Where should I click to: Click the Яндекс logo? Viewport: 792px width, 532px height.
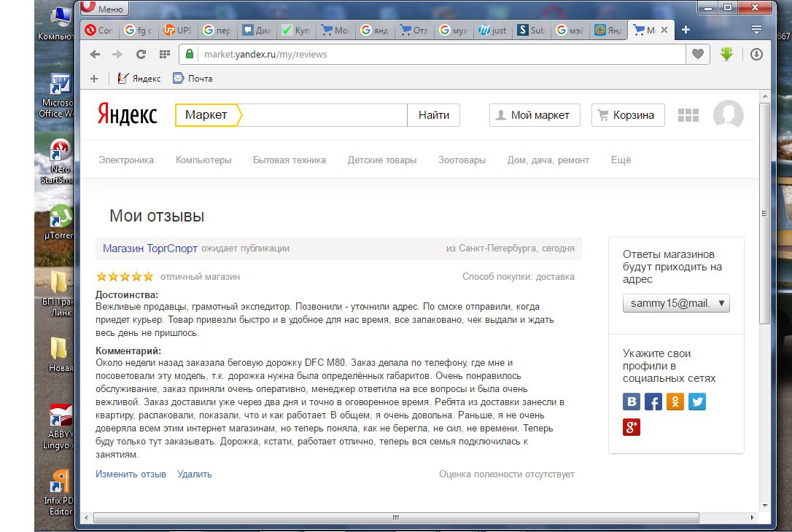128,114
